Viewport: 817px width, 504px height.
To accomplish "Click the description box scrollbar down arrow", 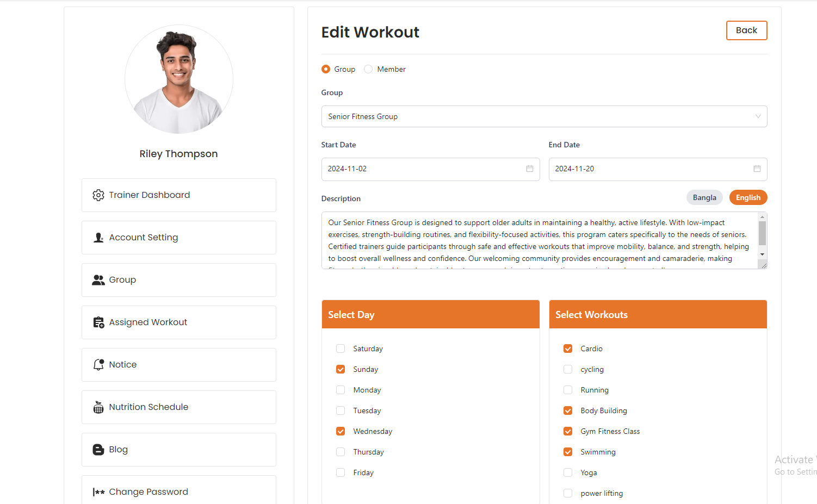I will tap(762, 254).
